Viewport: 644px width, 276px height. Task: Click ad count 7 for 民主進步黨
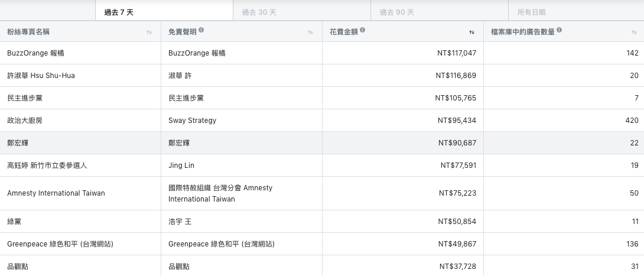[636, 98]
